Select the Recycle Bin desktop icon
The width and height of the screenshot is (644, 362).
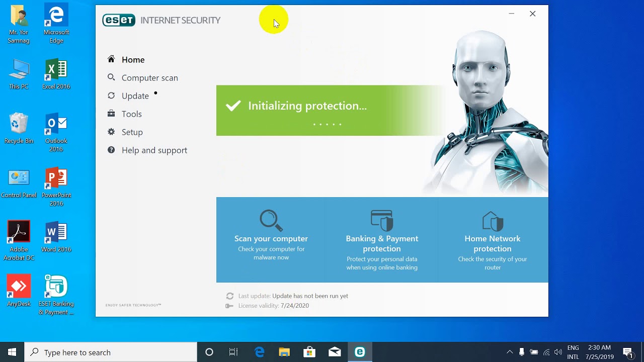pos(19,129)
